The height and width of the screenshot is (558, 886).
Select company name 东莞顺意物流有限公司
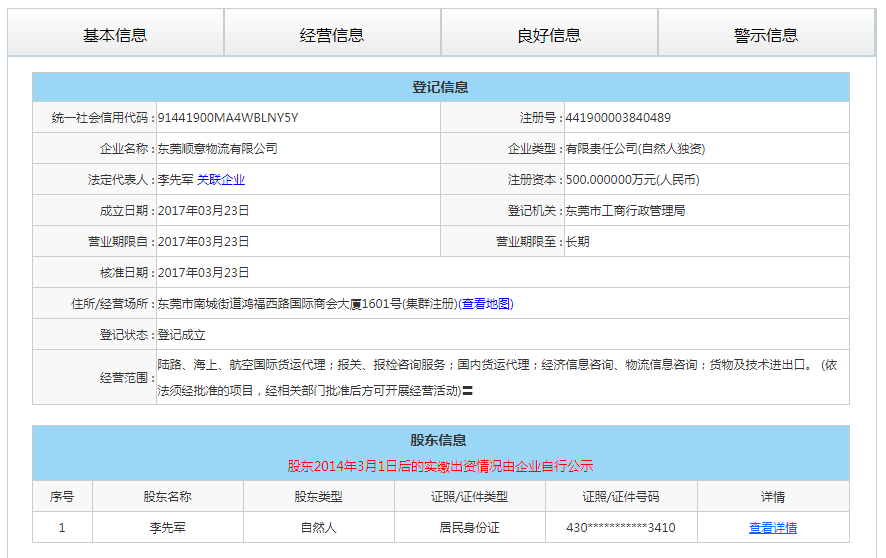217,149
